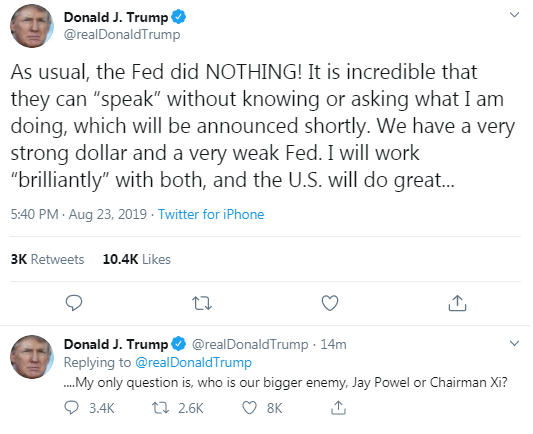Screen dimensions: 533x434
Task: Open @realDonaldTrump mention in Replying to
Action: pyautogui.click(x=193, y=363)
